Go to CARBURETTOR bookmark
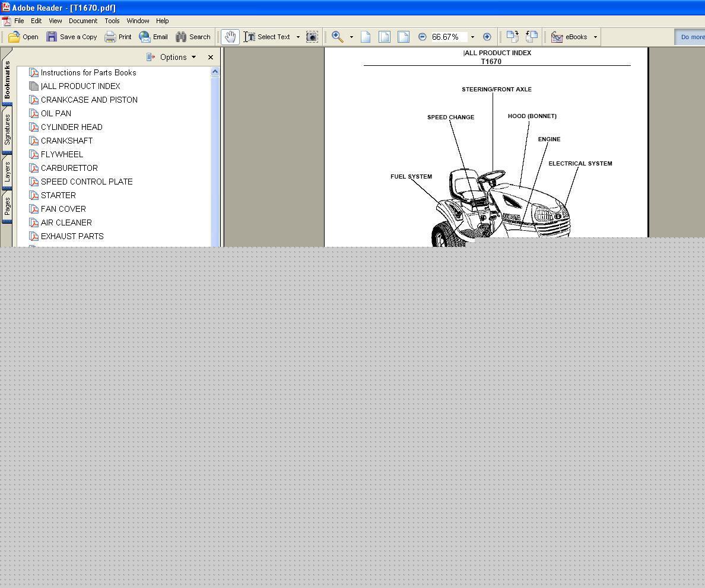 (69, 168)
